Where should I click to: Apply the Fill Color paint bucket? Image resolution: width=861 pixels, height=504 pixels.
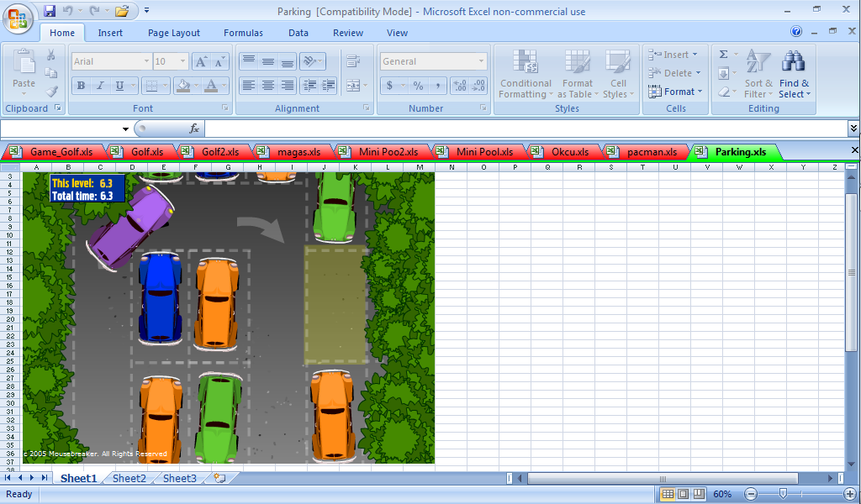click(183, 85)
